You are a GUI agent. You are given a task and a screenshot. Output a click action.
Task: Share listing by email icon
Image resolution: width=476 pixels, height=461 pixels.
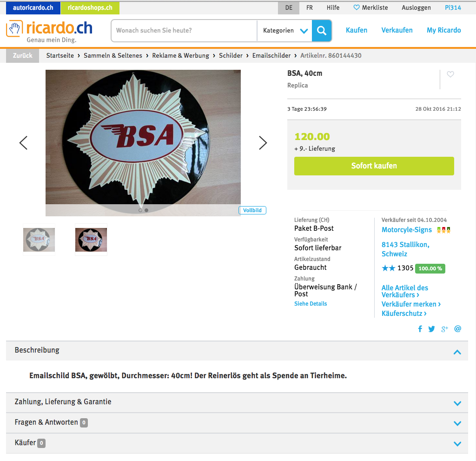coord(458,329)
